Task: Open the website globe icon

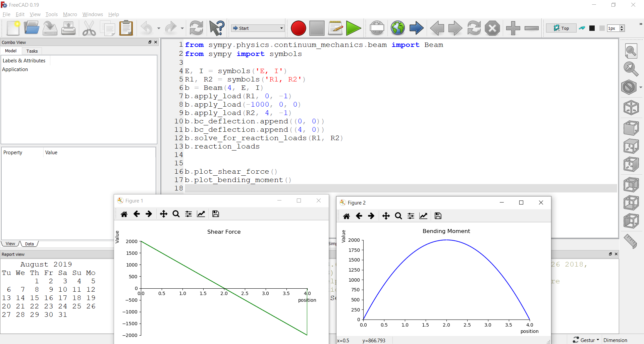Action: (398, 28)
